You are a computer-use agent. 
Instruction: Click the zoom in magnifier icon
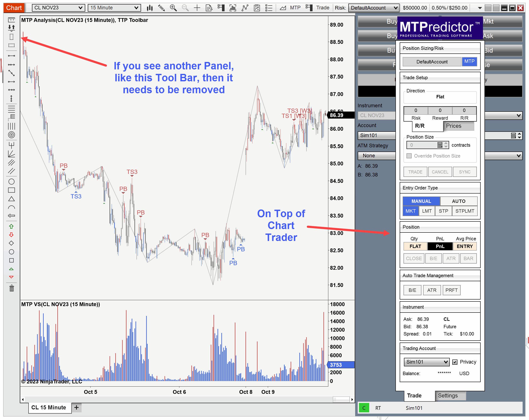(173, 8)
